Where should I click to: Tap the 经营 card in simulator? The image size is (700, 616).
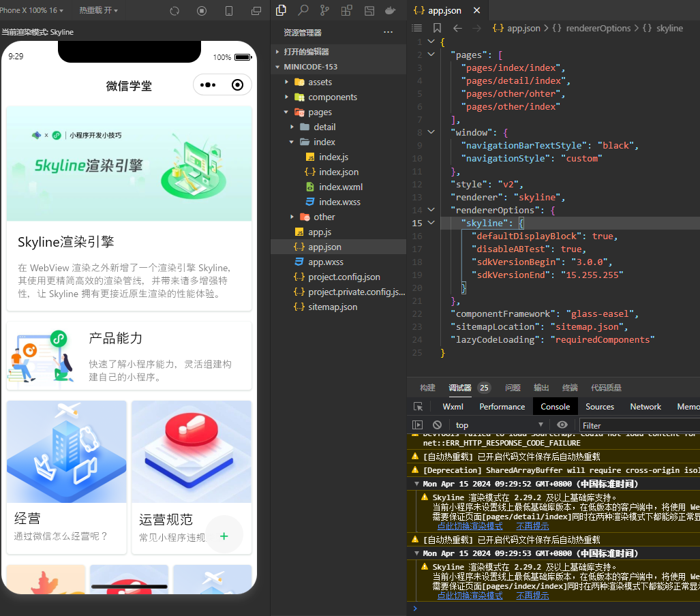(67, 477)
